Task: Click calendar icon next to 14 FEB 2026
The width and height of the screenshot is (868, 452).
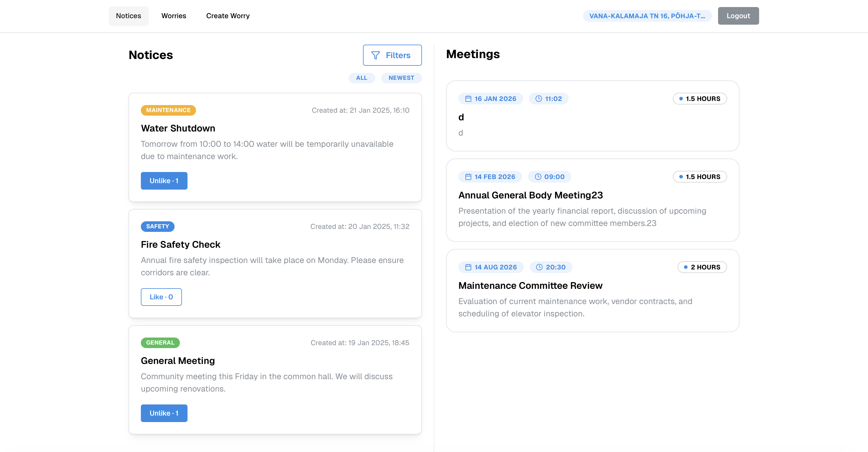Action: [468, 177]
